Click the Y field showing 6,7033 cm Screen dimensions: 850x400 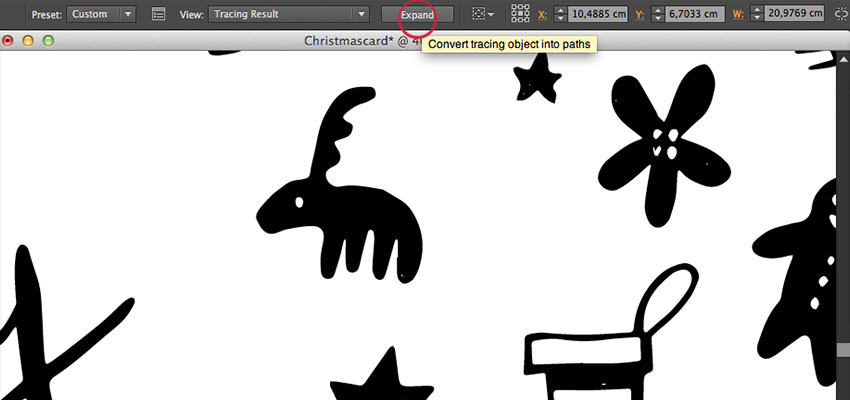click(695, 14)
